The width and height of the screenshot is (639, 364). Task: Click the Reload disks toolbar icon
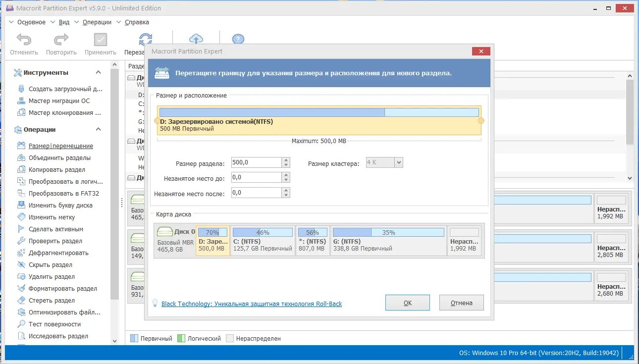tap(146, 40)
